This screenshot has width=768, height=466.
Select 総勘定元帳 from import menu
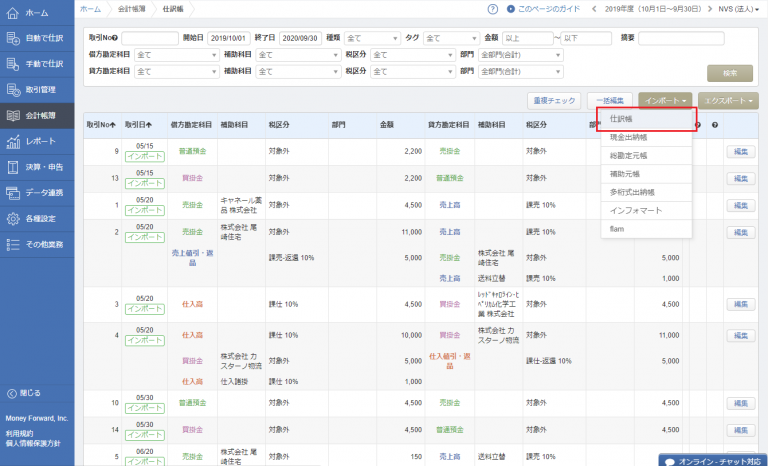[647, 156]
